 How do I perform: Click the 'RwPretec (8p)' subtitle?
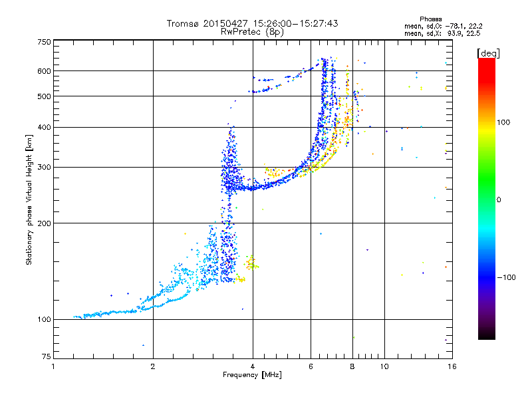(x=252, y=32)
